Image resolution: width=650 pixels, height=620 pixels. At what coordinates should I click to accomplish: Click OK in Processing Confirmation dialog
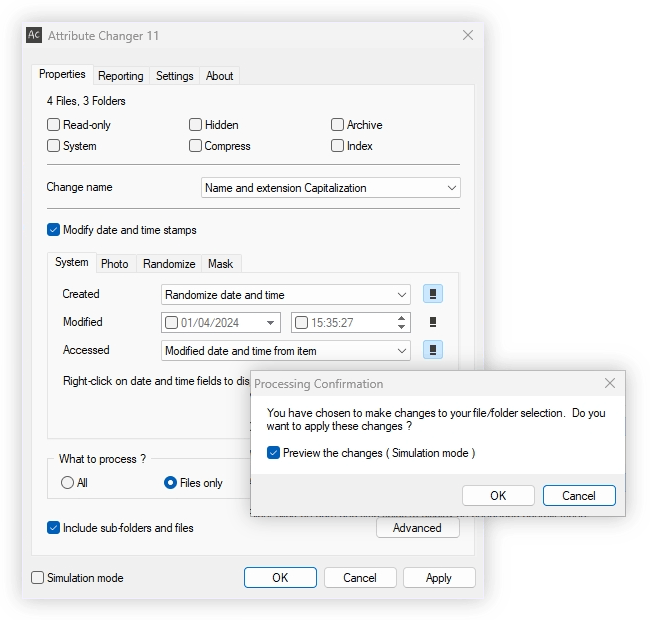(x=498, y=496)
